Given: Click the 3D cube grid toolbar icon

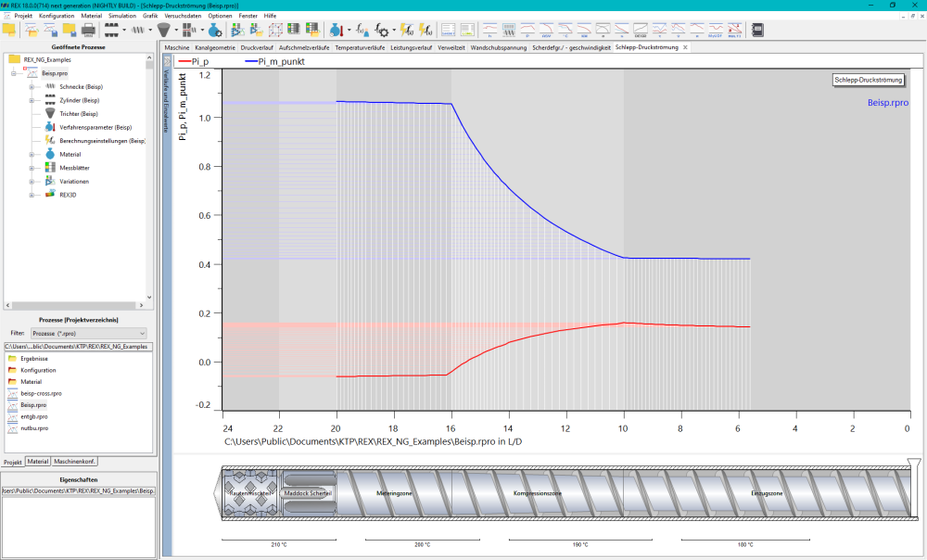Looking at the screenshot, I should (275, 30).
